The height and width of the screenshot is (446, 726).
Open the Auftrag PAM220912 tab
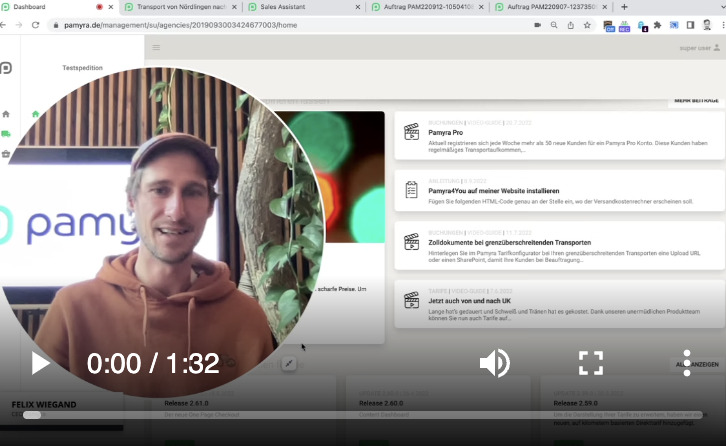pos(427,7)
